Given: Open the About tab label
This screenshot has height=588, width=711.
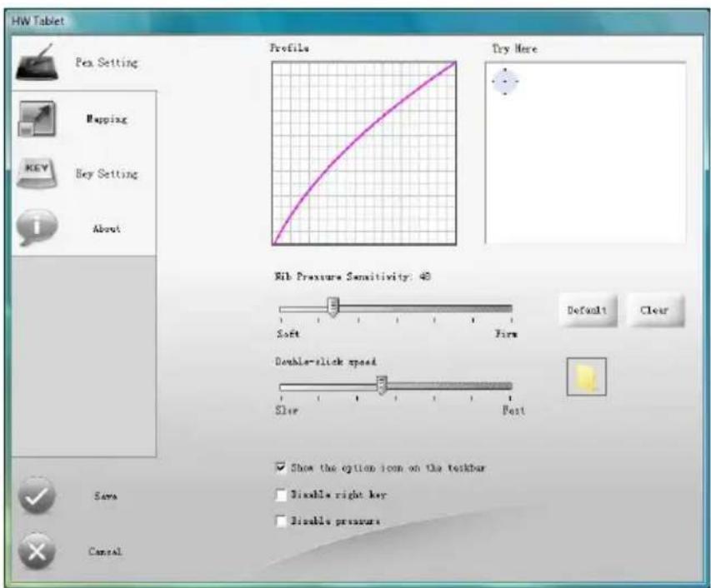Looking at the screenshot, I should [107, 229].
